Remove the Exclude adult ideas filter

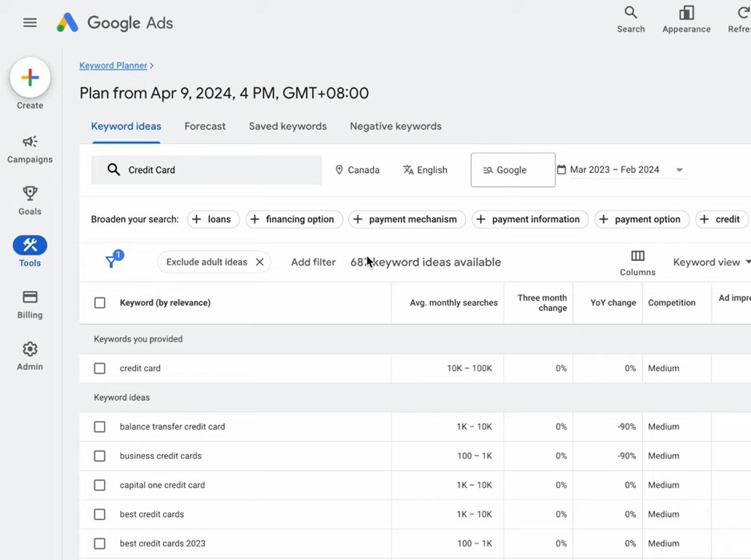pyautogui.click(x=259, y=262)
